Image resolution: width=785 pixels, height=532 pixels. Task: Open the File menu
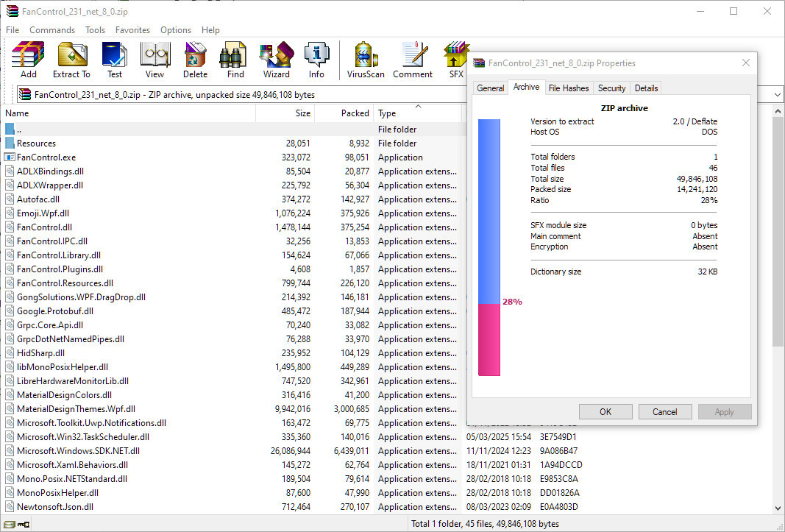pyautogui.click(x=13, y=30)
